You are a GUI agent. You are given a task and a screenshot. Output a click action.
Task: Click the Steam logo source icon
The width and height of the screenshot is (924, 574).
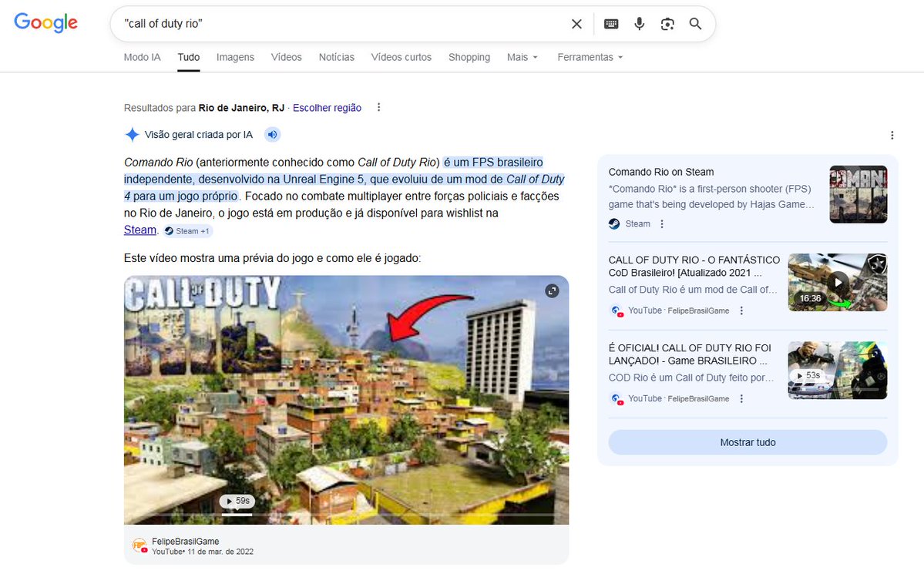[x=614, y=224]
